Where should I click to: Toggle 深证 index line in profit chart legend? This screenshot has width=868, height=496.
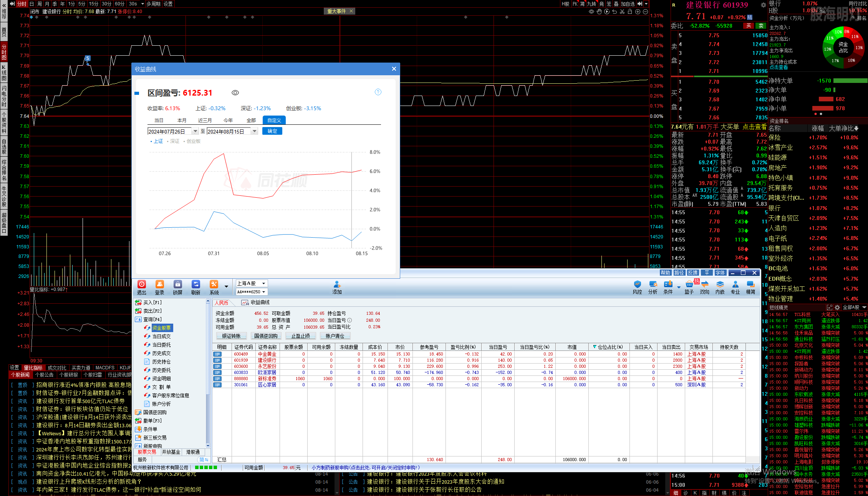pyautogui.click(x=173, y=141)
